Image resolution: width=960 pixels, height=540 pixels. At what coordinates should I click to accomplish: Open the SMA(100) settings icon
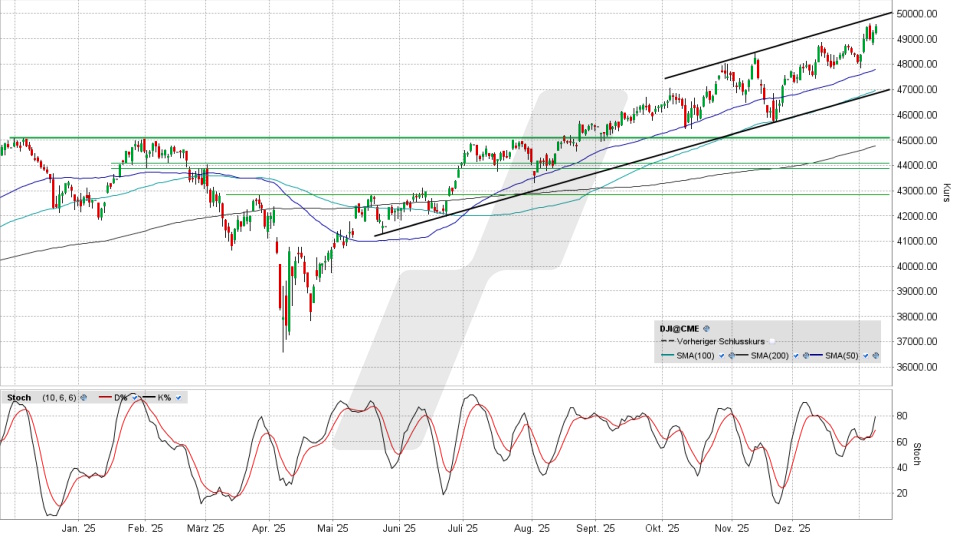(731, 355)
